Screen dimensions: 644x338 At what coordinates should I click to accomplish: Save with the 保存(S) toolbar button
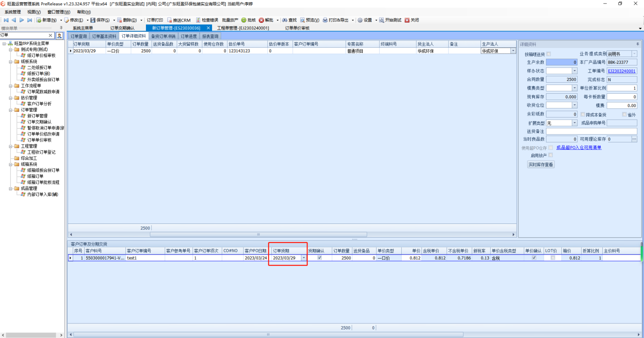point(100,20)
